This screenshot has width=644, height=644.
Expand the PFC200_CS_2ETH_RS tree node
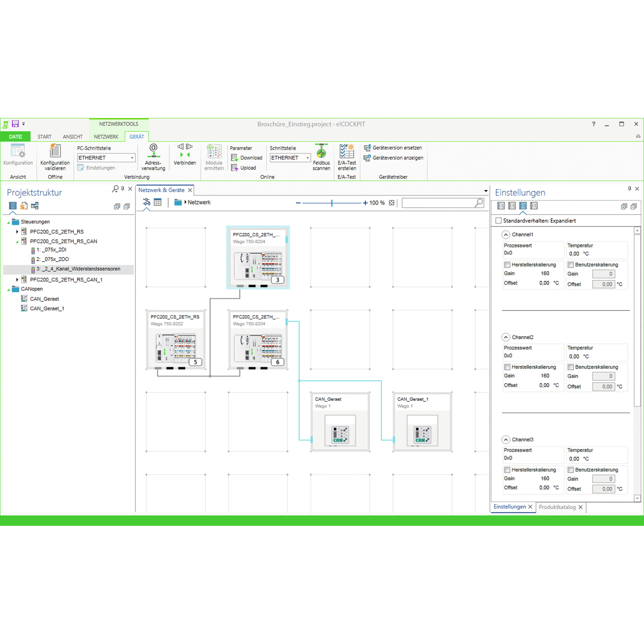[17, 231]
